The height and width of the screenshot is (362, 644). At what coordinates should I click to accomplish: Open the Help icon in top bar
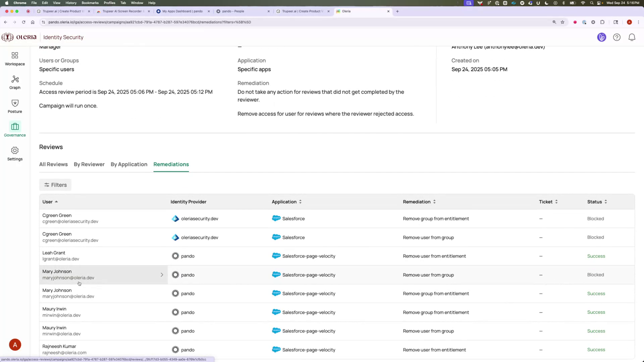point(617,37)
